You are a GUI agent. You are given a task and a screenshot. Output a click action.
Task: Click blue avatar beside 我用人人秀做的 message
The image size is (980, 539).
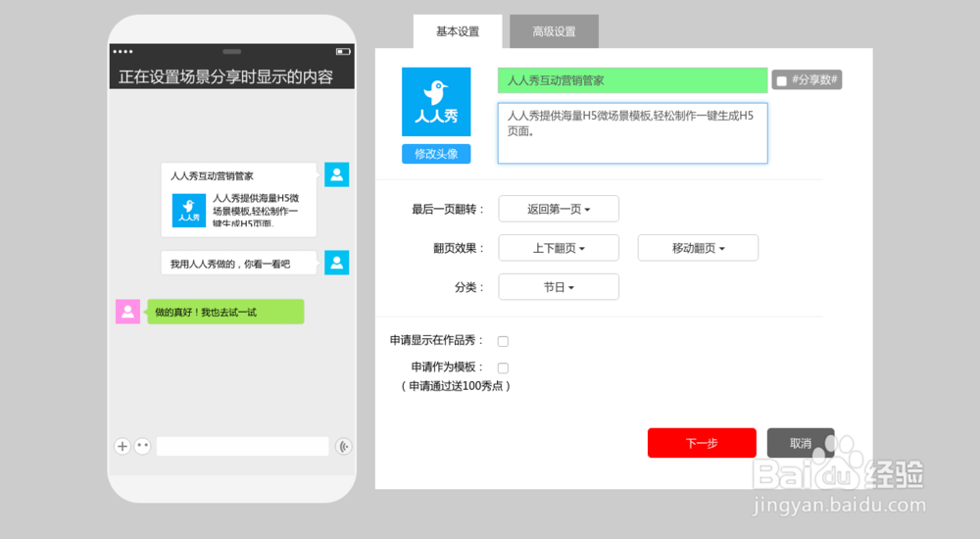coord(336,263)
